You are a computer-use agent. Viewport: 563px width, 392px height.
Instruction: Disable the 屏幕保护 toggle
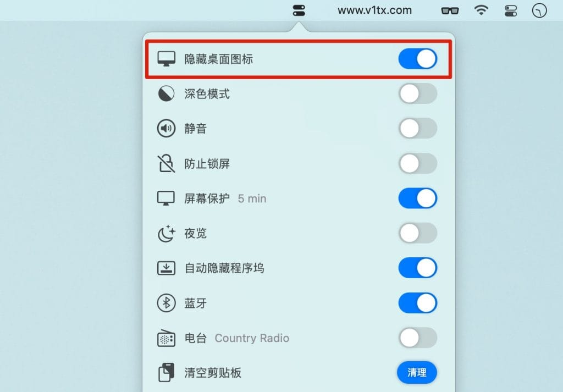[x=418, y=198]
